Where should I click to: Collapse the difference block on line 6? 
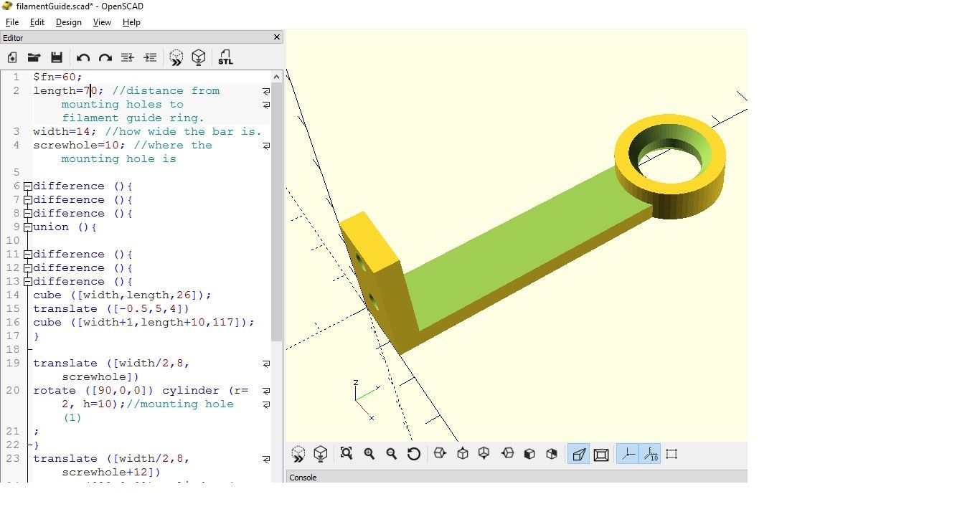coord(28,186)
